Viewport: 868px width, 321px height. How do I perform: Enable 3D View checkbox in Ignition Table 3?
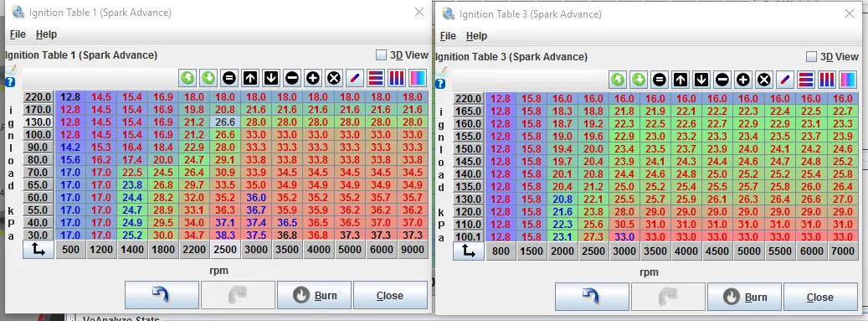(x=811, y=56)
